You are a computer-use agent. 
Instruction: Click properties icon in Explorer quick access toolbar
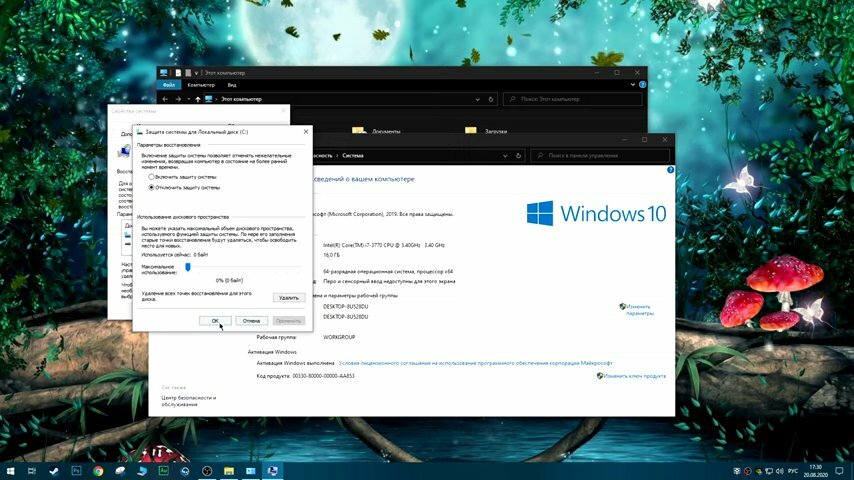point(178,72)
